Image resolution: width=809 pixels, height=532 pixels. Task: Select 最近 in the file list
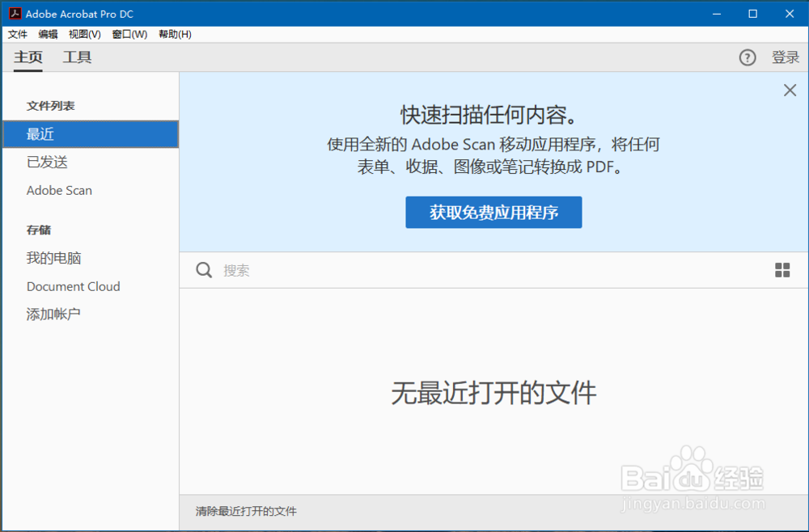coord(91,134)
